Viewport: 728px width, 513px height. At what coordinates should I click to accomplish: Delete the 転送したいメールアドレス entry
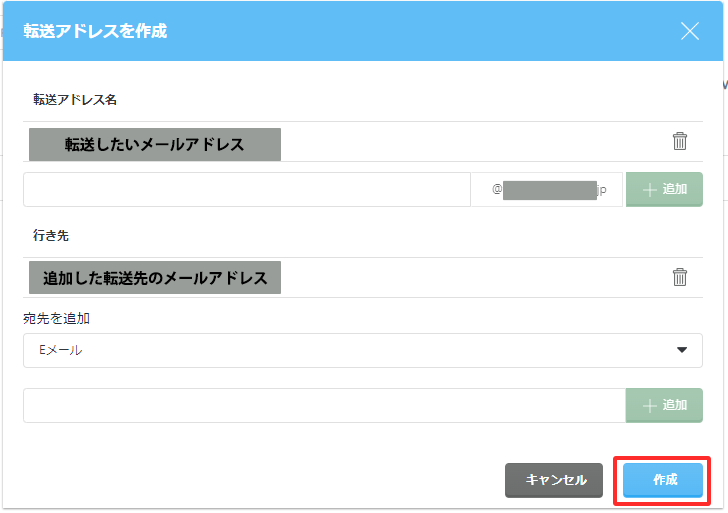click(680, 141)
